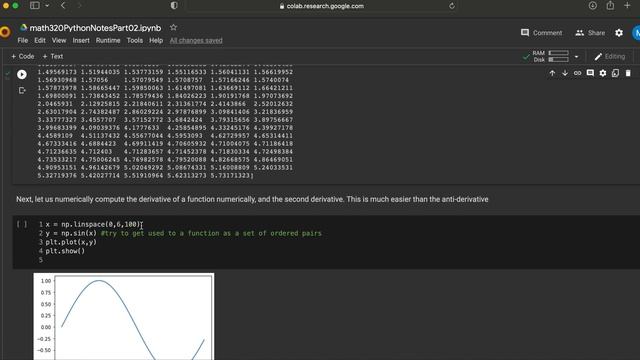Screen dimensions: 640x360
Task: Open the Colab settings gear in the header
Action: [619, 33]
